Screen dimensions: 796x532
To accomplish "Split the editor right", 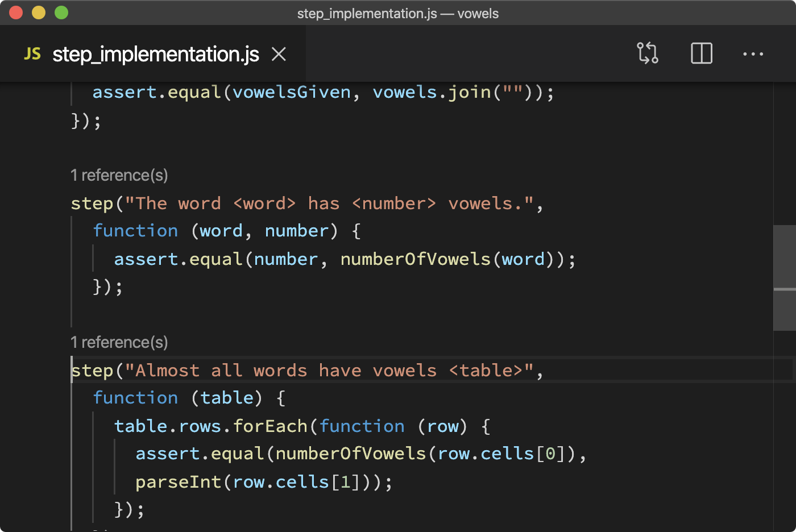I will [x=702, y=53].
